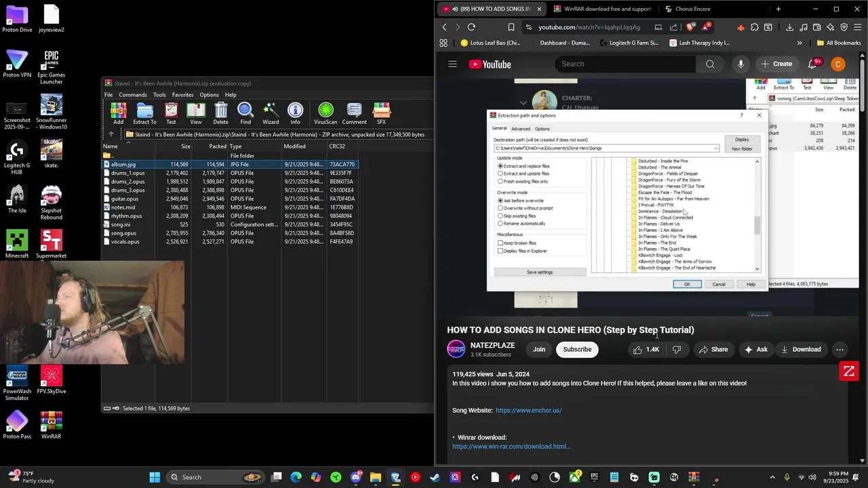Screen dimensions: 868x488
Task: Click the Extract To icon in WinRAR
Action: pyautogui.click(x=144, y=113)
